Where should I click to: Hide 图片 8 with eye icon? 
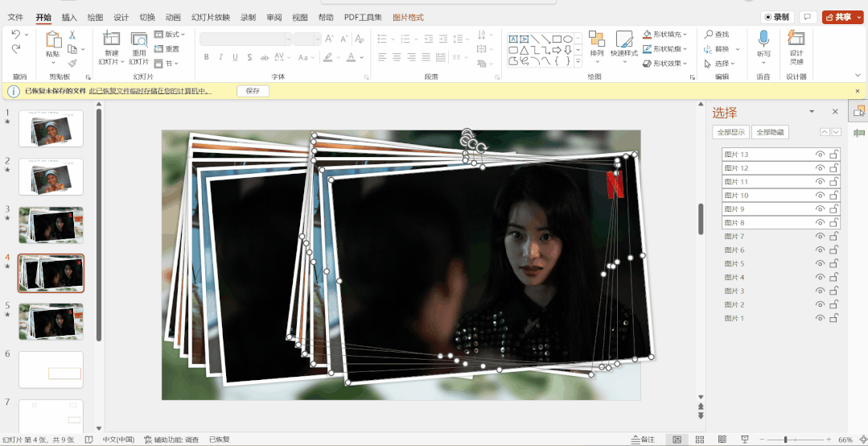coord(820,223)
